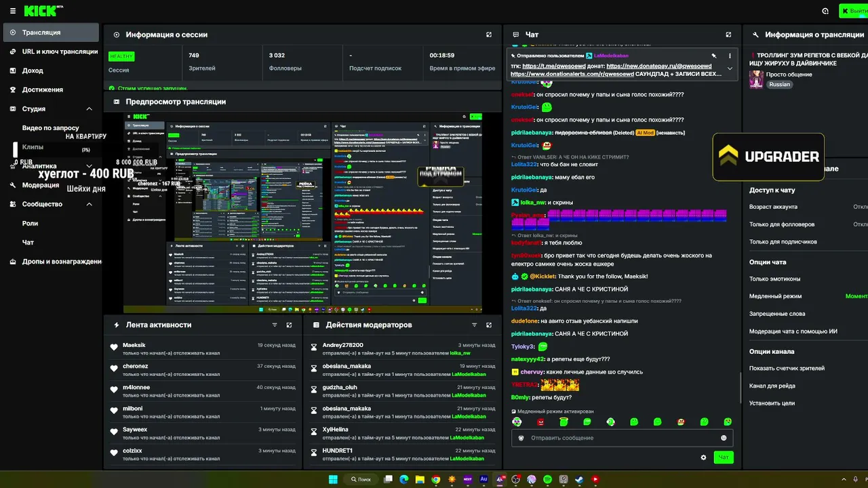Click the burger emote in quick emotes
This screenshot has height=488, width=868.
(x=681, y=422)
